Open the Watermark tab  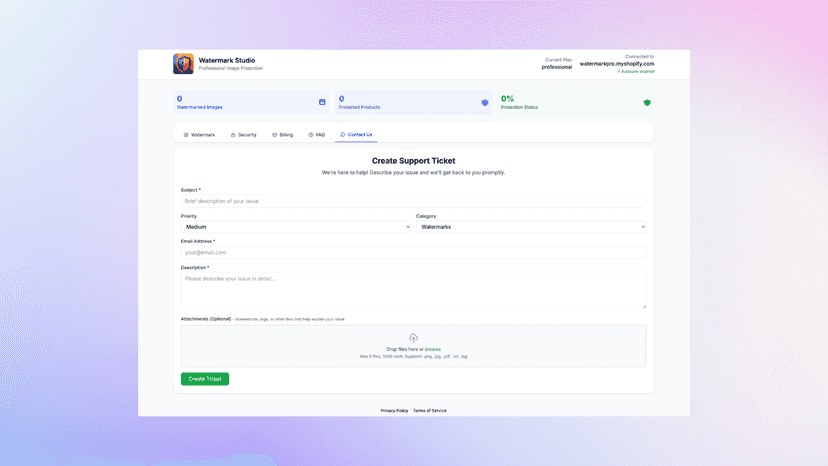[x=199, y=135]
